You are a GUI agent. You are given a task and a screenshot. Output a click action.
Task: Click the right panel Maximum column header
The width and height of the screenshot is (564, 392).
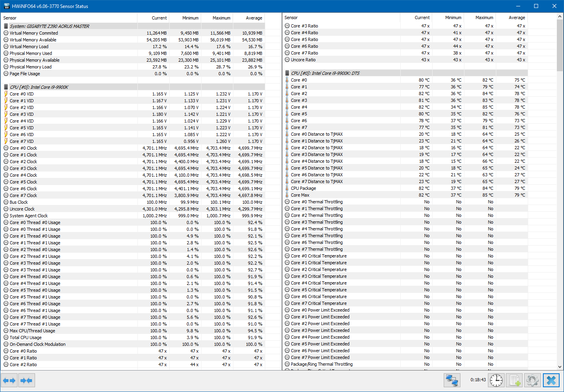tap(480, 18)
